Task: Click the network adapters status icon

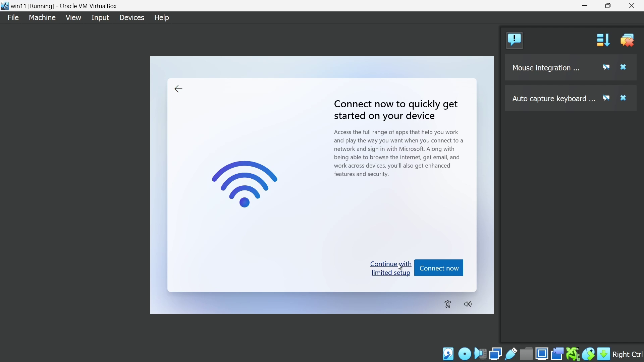Action: click(496, 354)
